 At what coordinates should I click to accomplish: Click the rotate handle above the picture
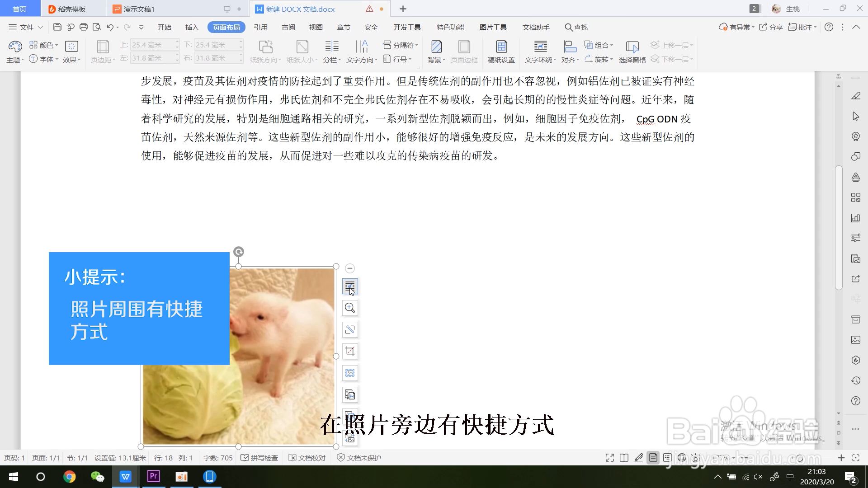coord(239,252)
